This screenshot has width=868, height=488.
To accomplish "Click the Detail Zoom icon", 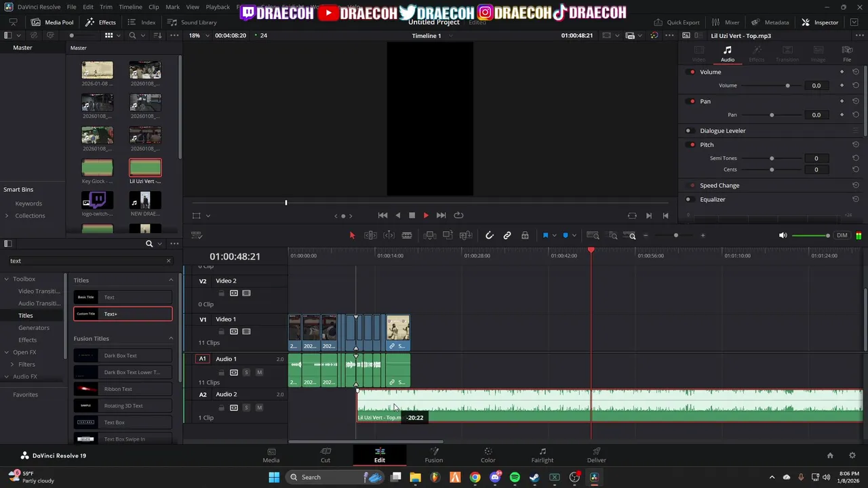I will 613,235.
